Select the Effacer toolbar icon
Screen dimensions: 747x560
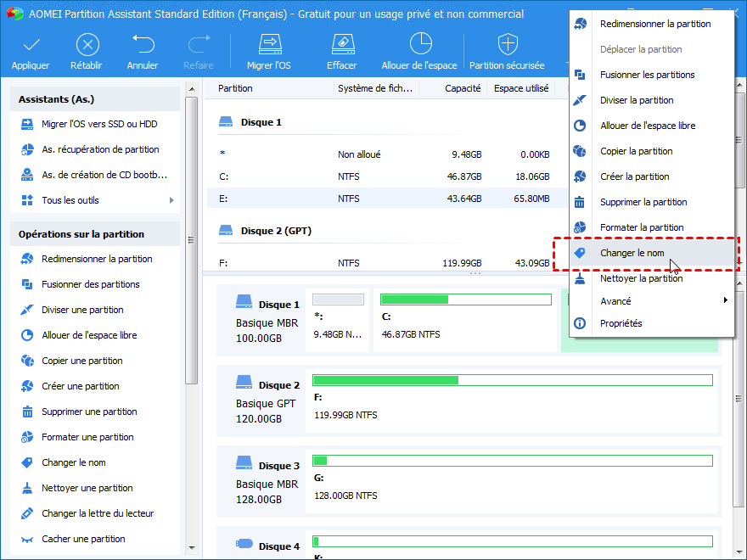(x=341, y=45)
